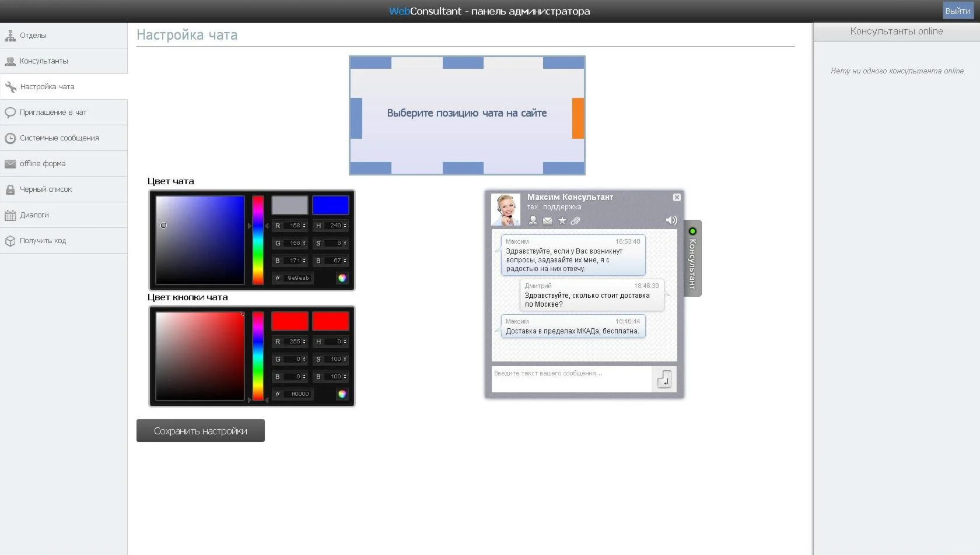Image resolution: width=980 pixels, height=555 pixels.
Task: Click the hue slider bar for chat color
Action: (258, 240)
